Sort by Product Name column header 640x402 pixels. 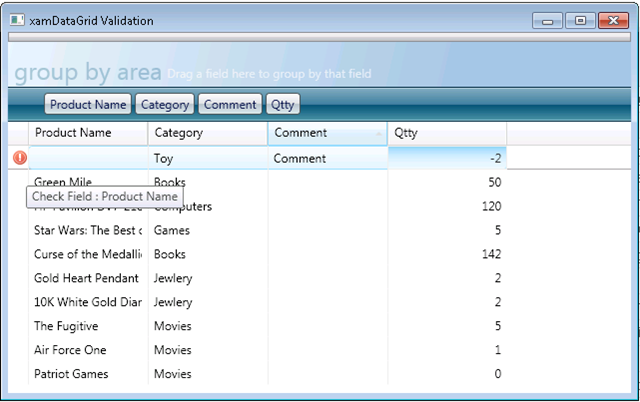(x=88, y=133)
